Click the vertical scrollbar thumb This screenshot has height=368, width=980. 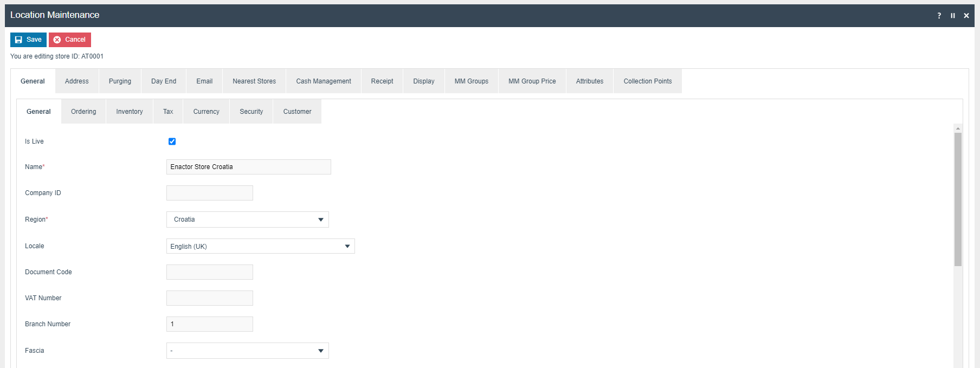pyautogui.click(x=958, y=199)
